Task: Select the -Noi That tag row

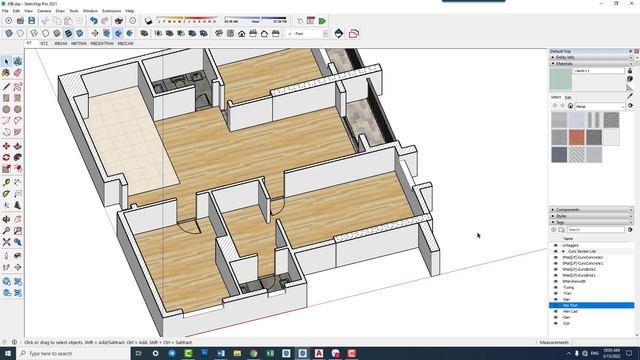Action: (591, 305)
